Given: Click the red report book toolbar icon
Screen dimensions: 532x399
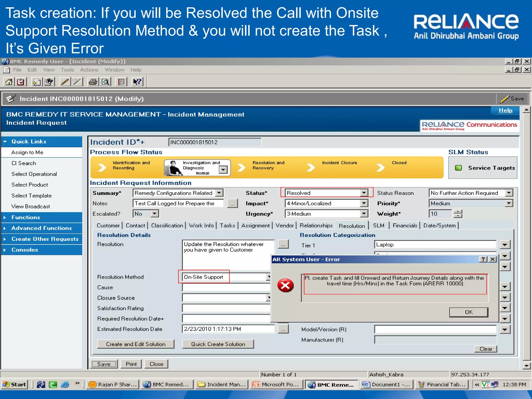Looking at the screenshot, I should (121, 82).
